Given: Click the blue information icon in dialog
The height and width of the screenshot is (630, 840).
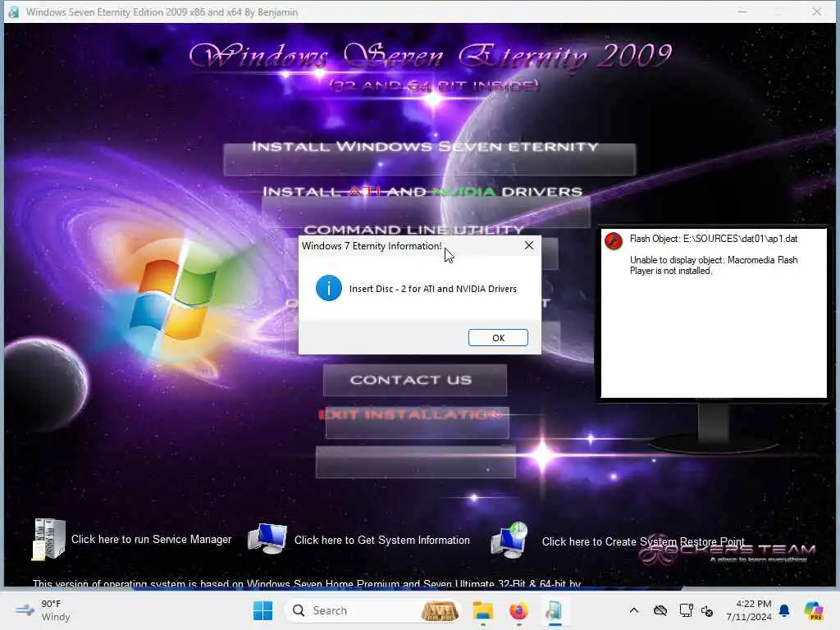Looking at the screenshot, I should pyautogui.click(x=328, y=288).
